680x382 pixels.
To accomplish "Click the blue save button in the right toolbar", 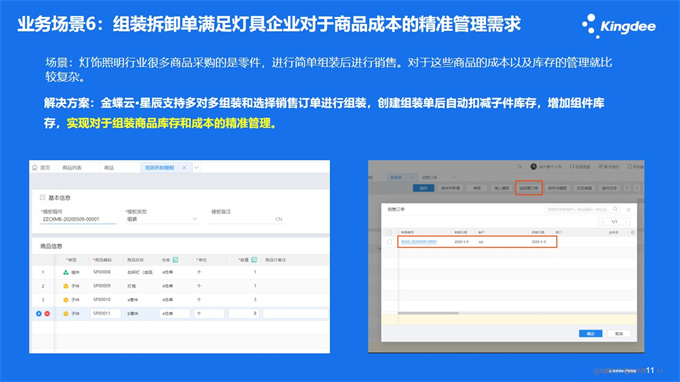I will coord(424,188).
